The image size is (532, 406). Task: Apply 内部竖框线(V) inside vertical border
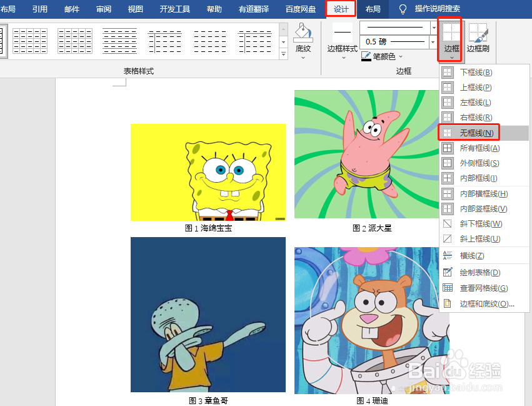[x=484, y=209]
